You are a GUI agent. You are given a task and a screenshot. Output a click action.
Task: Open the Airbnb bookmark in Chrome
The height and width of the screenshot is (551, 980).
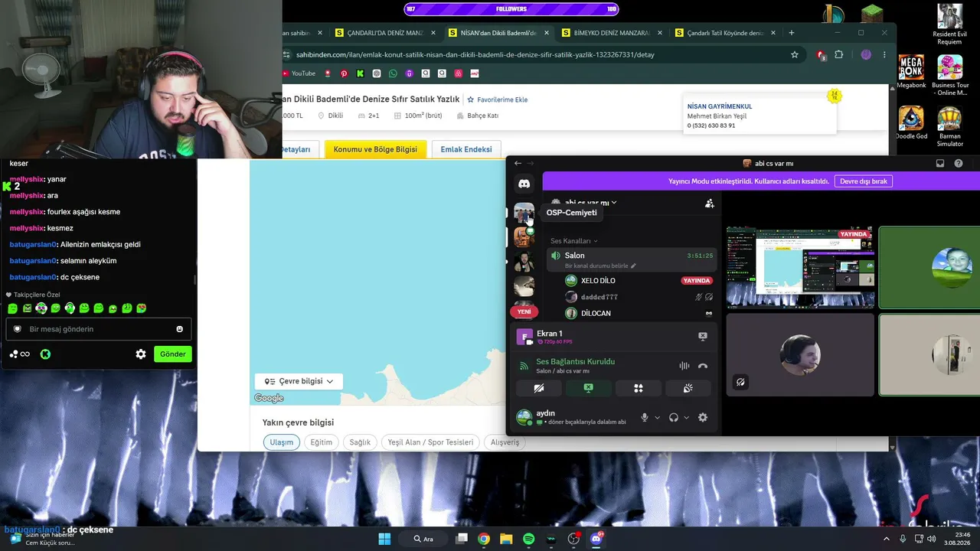[x=459, y=73]
